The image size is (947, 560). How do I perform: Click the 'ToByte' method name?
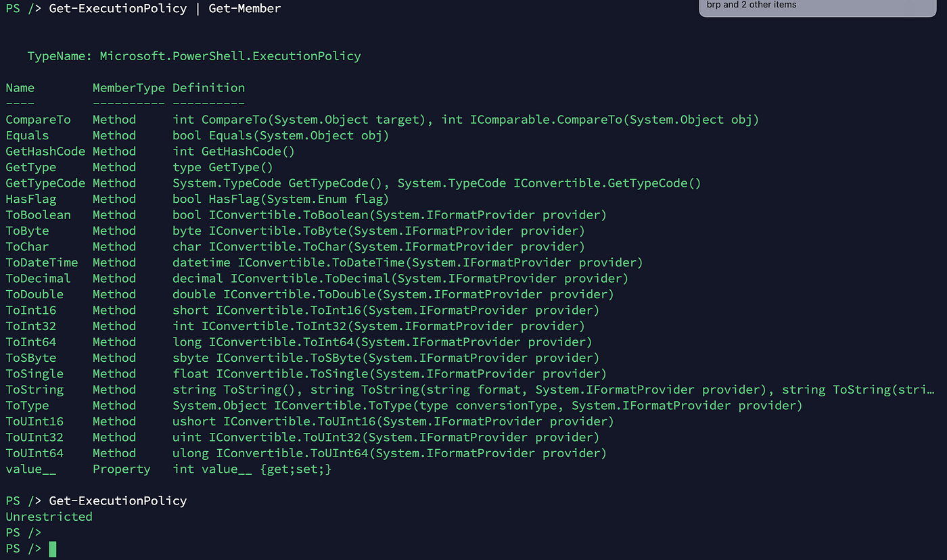[x=27, y=231]
